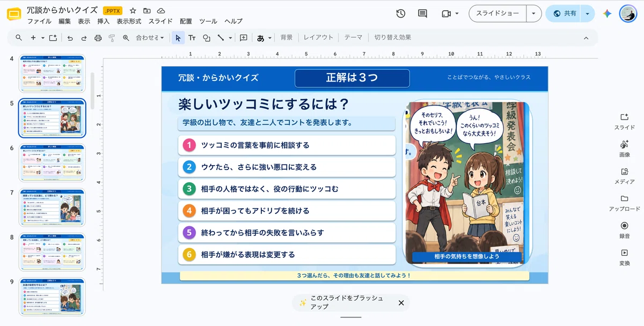Click the paint format roller icon

point(112,38)
